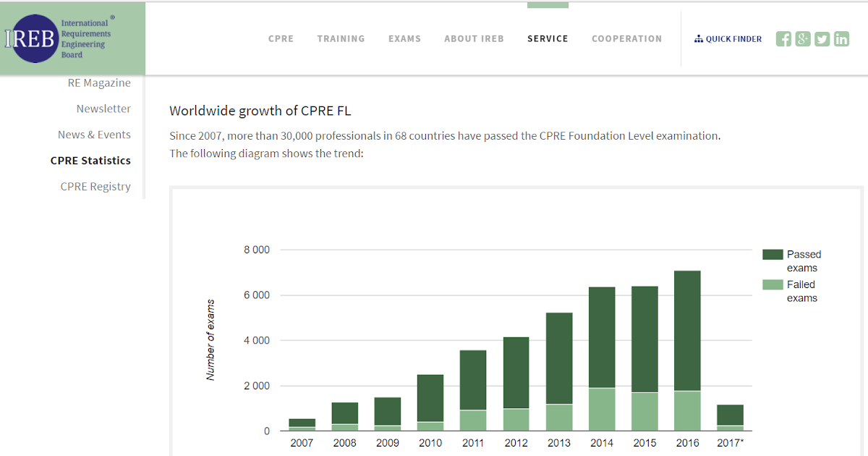This screenshot has width=868, height=456.
Task: Click the 2016 bar in the chart
Action: 687,347
